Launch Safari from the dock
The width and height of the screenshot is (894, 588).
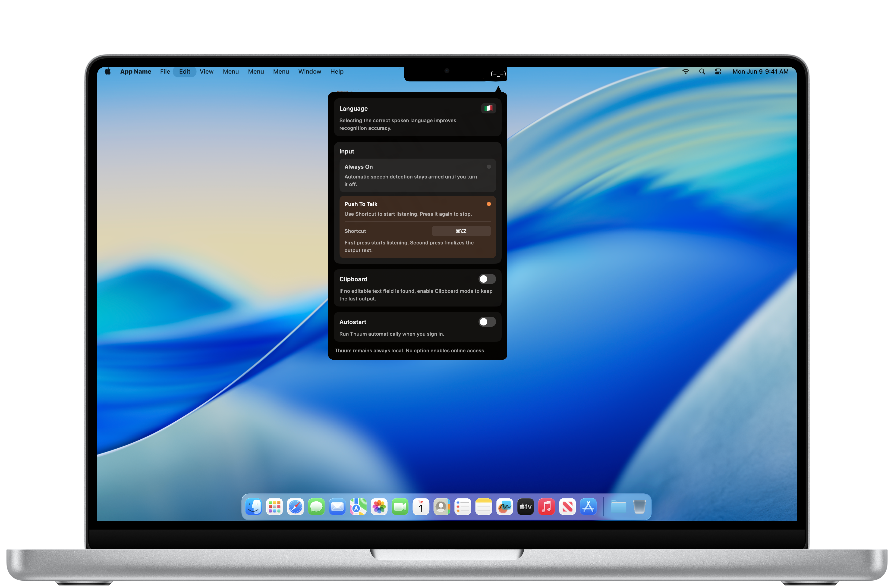[296, 507]
